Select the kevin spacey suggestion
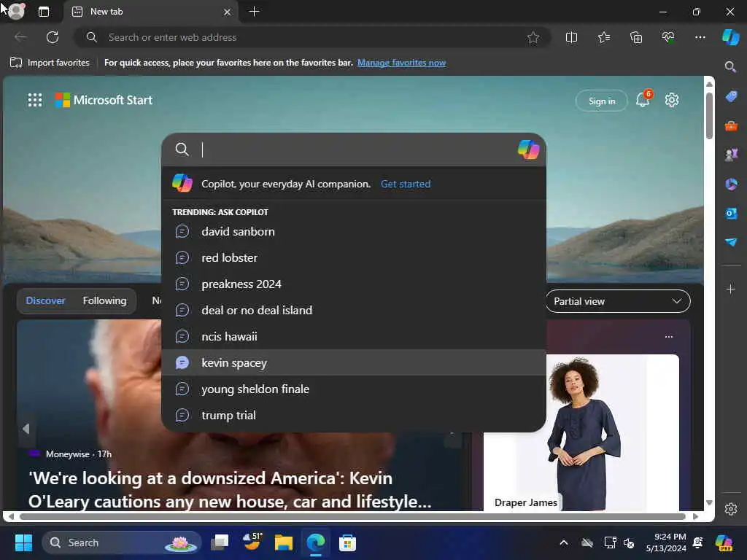 354,362
